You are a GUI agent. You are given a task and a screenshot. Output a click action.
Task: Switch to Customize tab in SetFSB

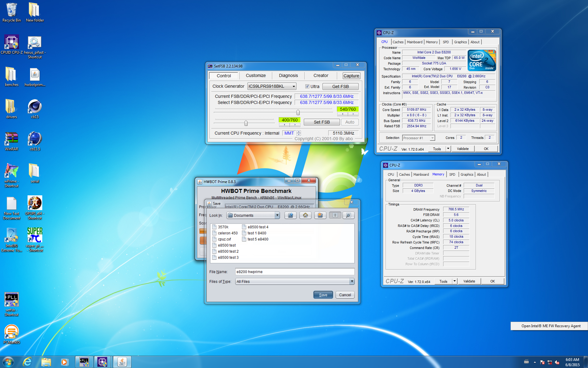(x=256, y=75)
